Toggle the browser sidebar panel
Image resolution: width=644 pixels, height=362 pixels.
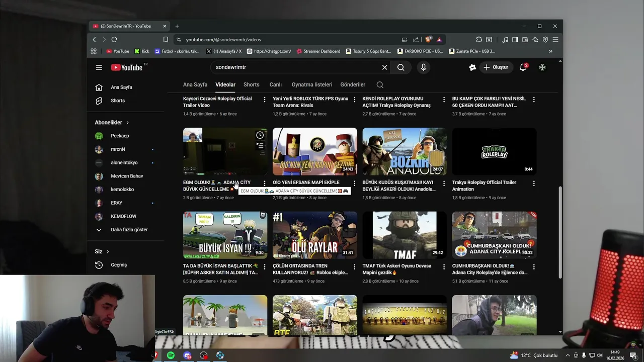pyautogui.click(x=515, y=40)
